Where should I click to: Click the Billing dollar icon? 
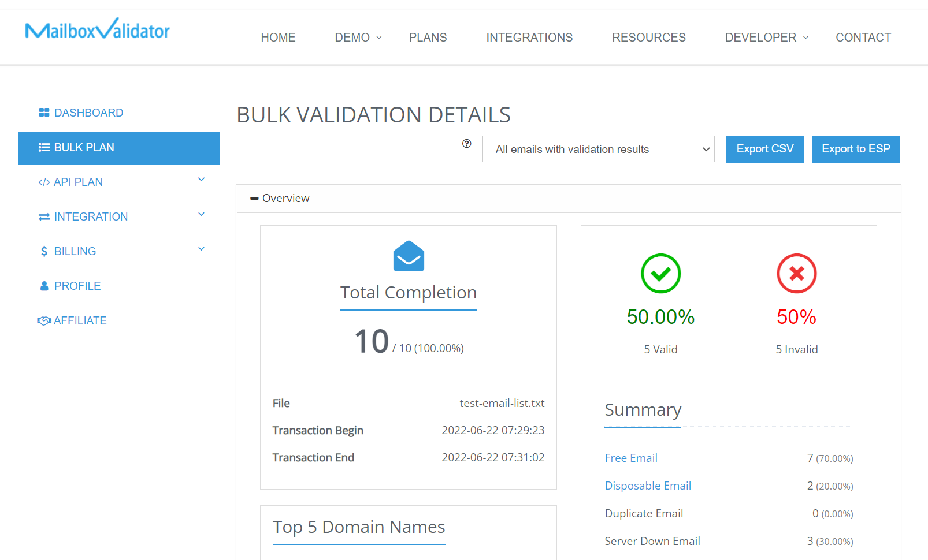point(44,251)
